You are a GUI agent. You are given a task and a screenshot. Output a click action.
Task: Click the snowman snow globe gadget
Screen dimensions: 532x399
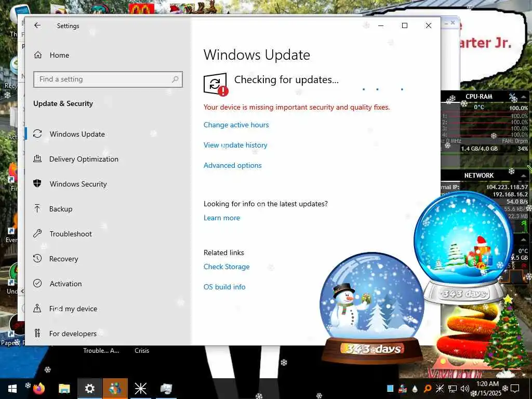pos(372,308)
